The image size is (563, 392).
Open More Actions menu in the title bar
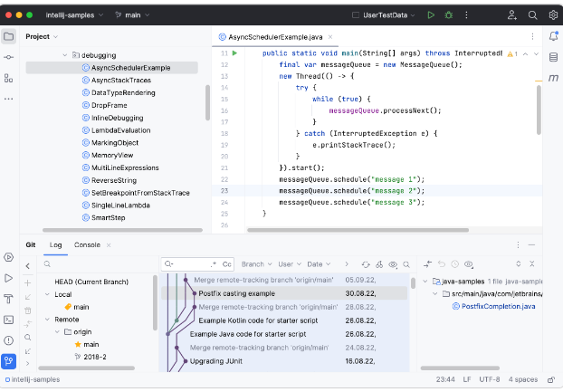coord(466,15)
